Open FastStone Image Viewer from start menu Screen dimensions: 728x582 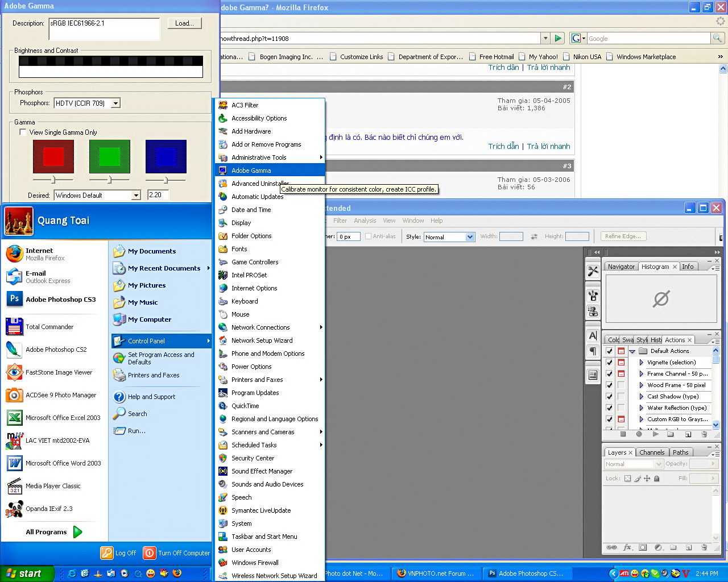click(58, 372)
